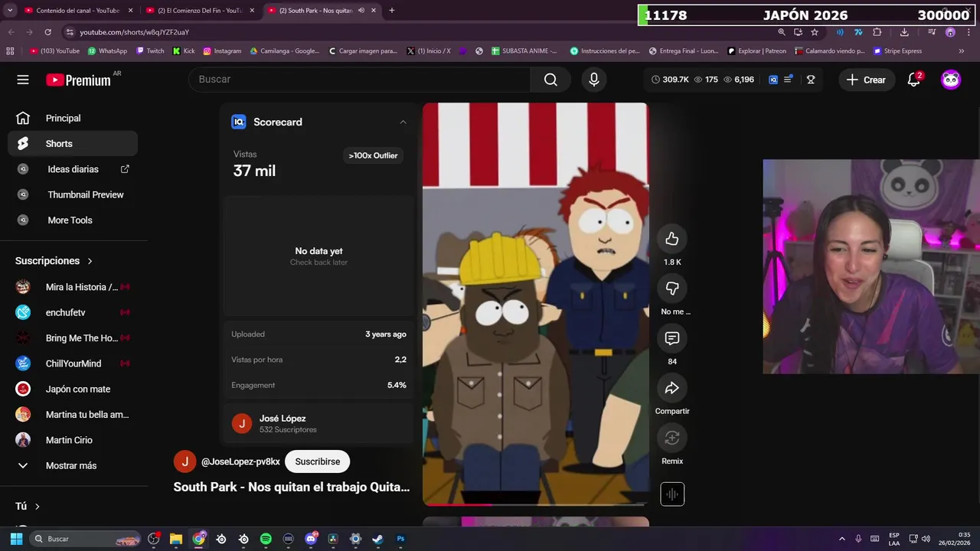
Task: Open the YouTube hamburger guide menu
Action: pyautogui.click(x=23, y=80)
